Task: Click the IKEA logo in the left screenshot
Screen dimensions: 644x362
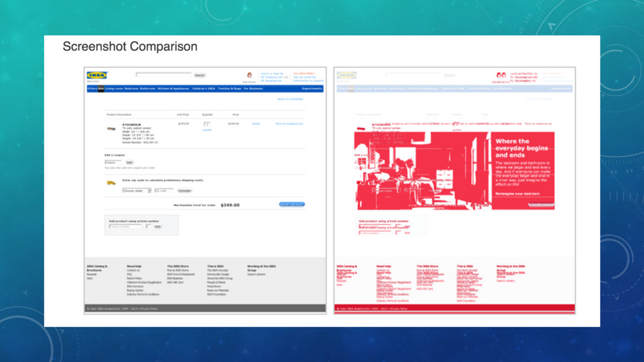Action: click(97, 75)
